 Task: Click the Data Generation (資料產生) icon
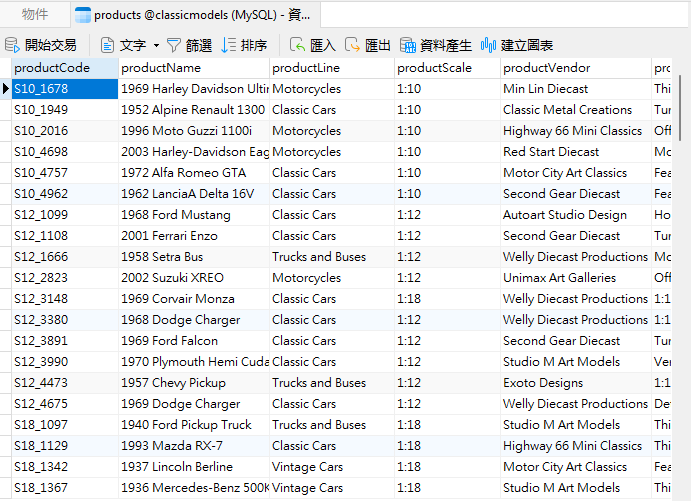point(408,45)
